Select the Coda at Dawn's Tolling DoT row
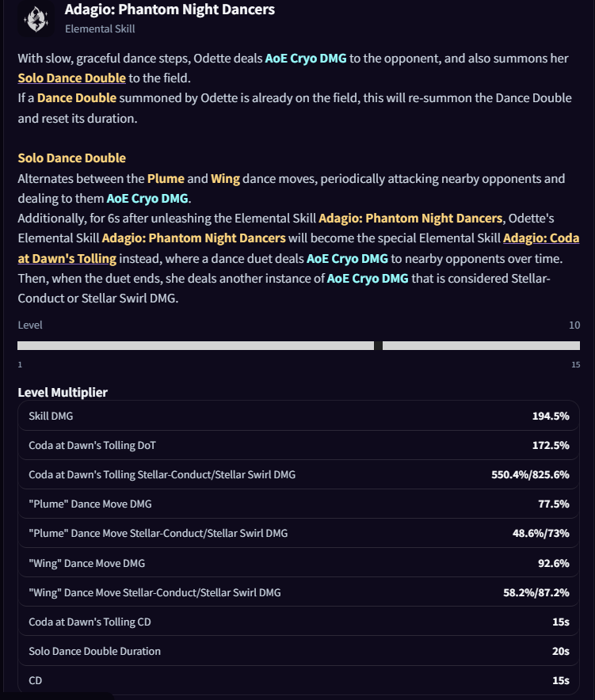Image resolution: width=595 pixels, height=700 pixels. coord(299,445)
